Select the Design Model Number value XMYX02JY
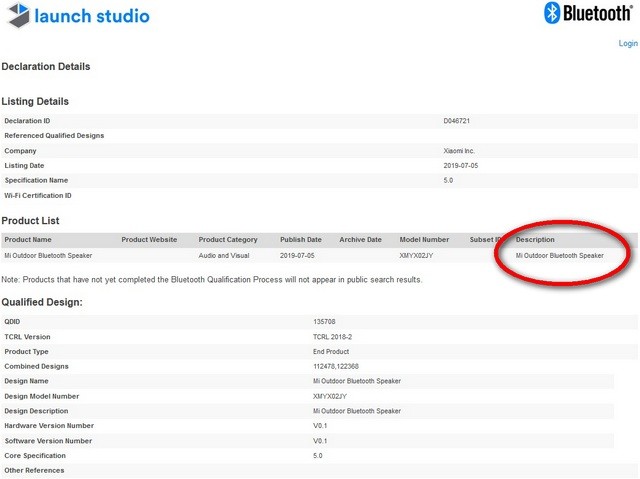This screenshot has height=479, width=640. click(x=330, y=396)
